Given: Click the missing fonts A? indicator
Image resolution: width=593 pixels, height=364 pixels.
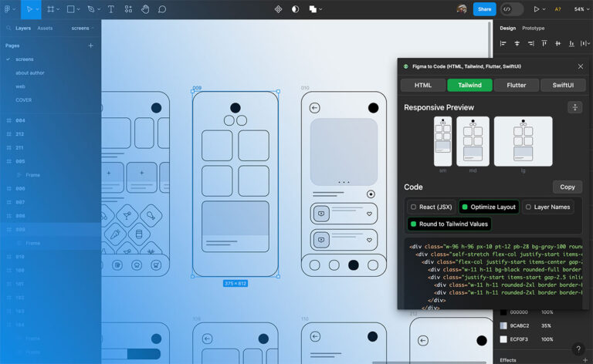Looking at the screenshot, I should [x=557, y=9].
